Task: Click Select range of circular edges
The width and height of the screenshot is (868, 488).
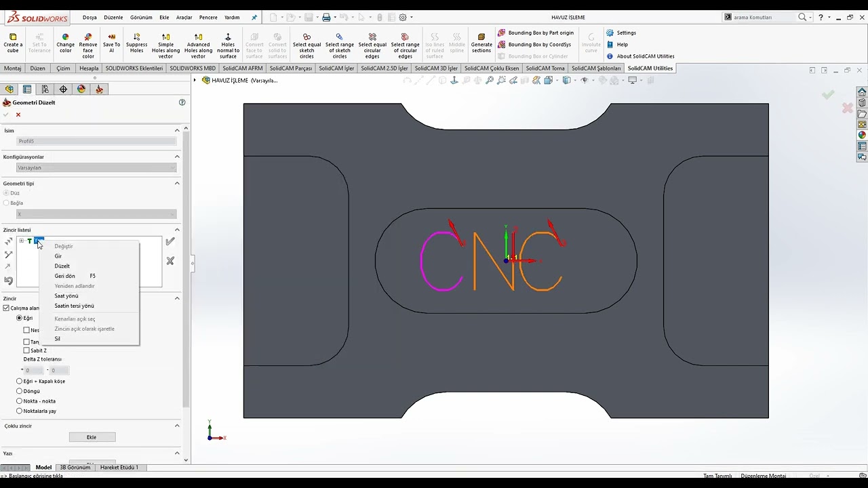Action: tap(405, 46)
